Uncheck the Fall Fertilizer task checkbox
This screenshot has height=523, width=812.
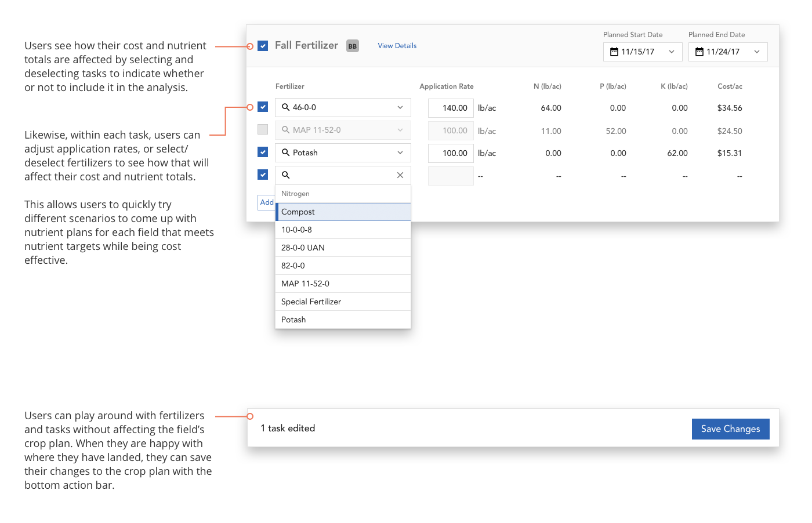pyautogui.click(x=263, y=46)
